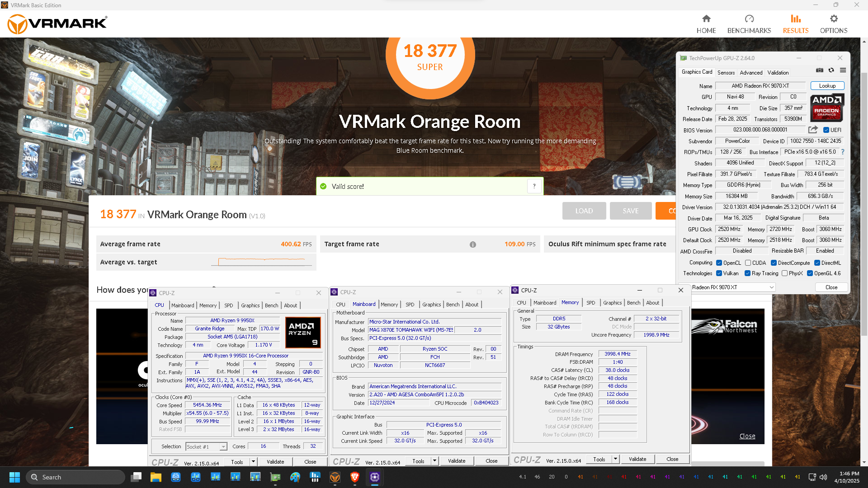Go to VRMark HOME
Viewport: 868px width, 488px height.
click(x=706, y=24)
